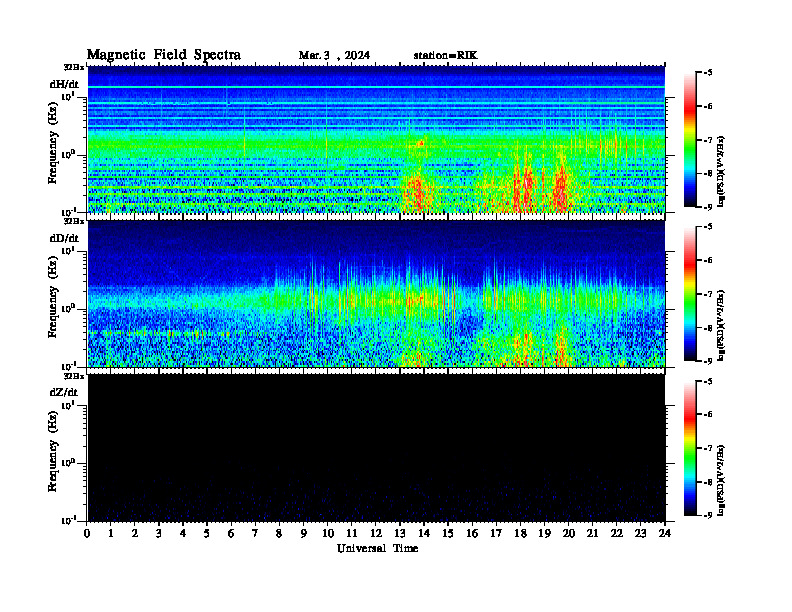Screen dimensions: 792x612
Task: Click the 10^0 frequency tick of the dZ/dt panel
Action: [68, 462]
